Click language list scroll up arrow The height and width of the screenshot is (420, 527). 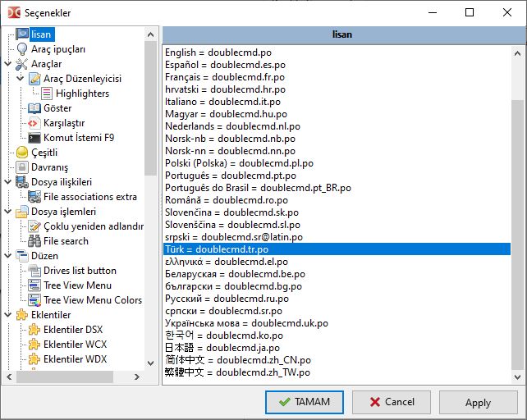[518, 53]
